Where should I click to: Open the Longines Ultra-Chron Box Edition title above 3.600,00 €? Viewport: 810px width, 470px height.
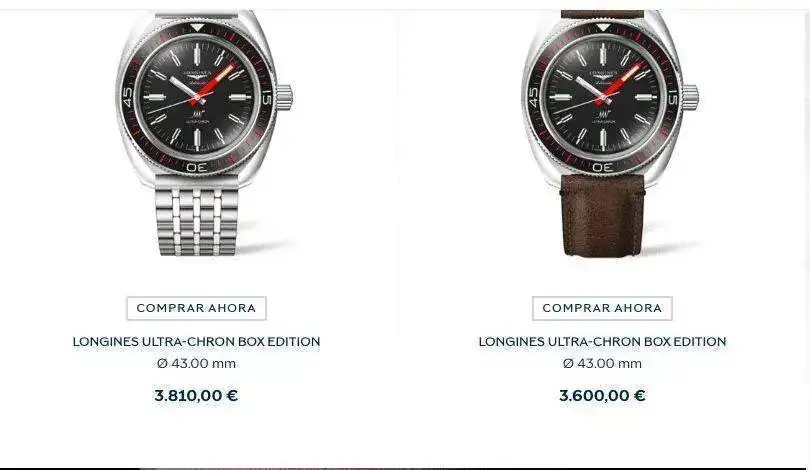[602, 342]
